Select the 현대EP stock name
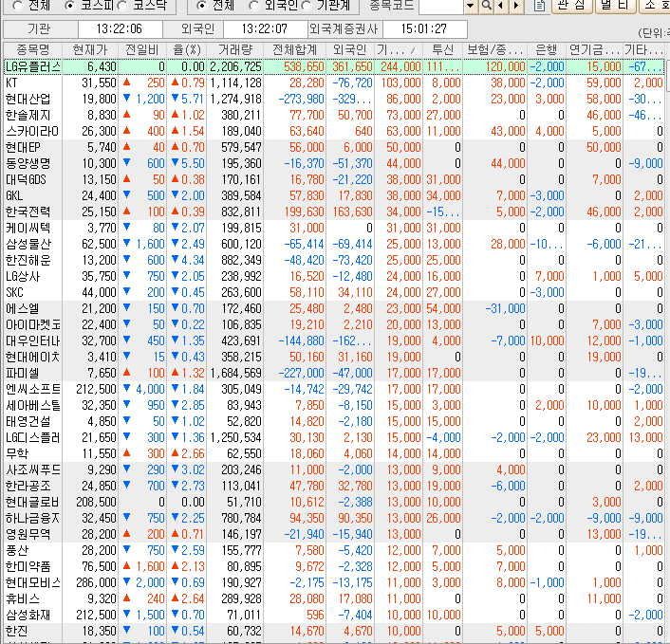 coord(23,147)
